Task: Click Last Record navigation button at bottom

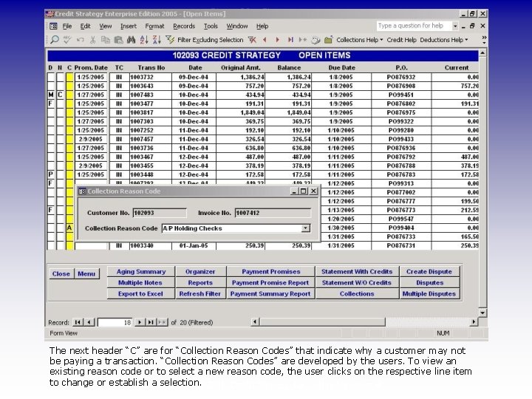Action: [151, 322]
